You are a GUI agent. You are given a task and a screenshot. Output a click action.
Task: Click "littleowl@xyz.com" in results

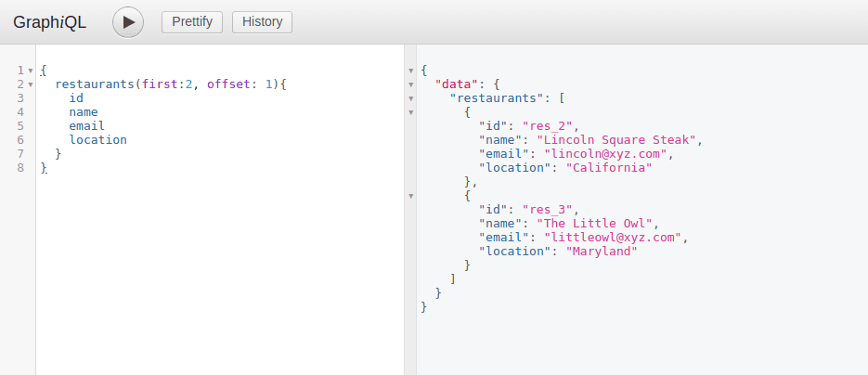click(x=613, y=238)
